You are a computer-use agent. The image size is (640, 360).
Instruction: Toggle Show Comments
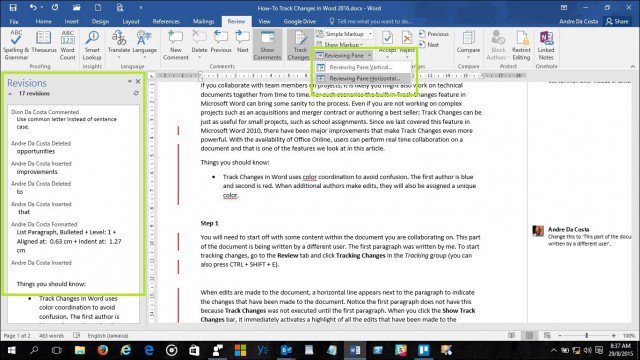click(x=267, y=45)
